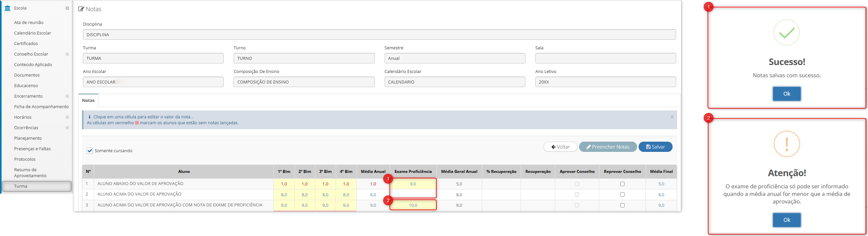
Task: Click the Preencher Notas button
Action: point(608,147)
